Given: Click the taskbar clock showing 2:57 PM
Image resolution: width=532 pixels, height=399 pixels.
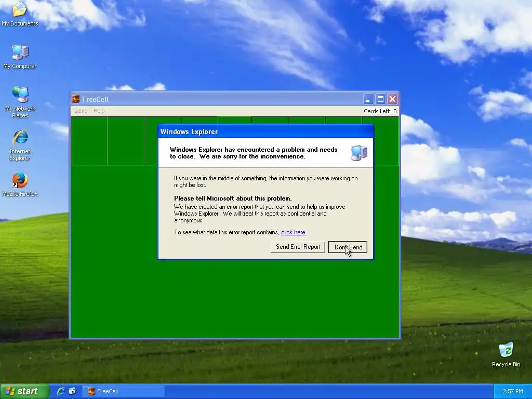Looking at the screenshot, I should [512, 391].
